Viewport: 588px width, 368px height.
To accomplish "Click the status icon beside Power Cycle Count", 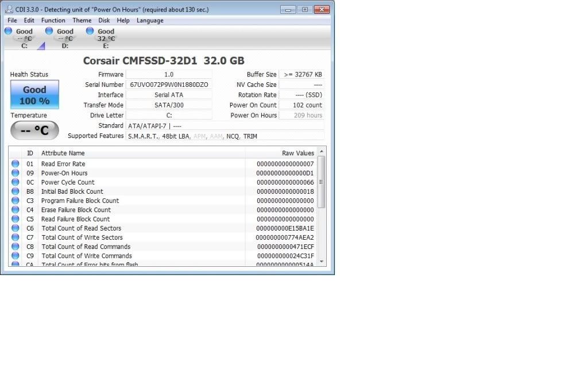I will point(16,182).
